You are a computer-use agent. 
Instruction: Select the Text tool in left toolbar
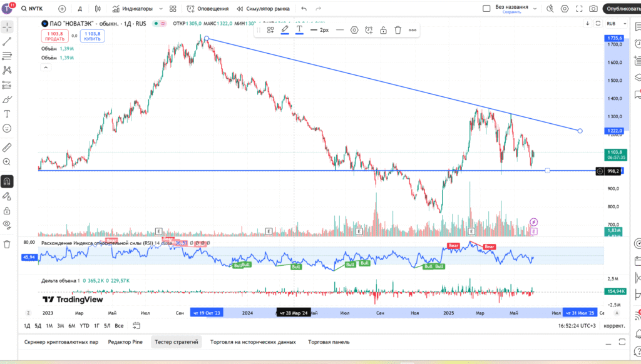(7, 114)
